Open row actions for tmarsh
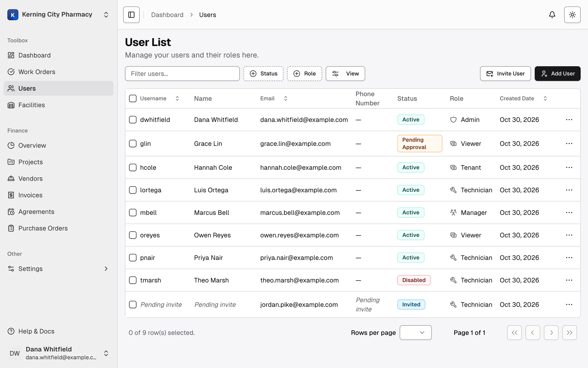Screen dimensions: 588x368 569,280
